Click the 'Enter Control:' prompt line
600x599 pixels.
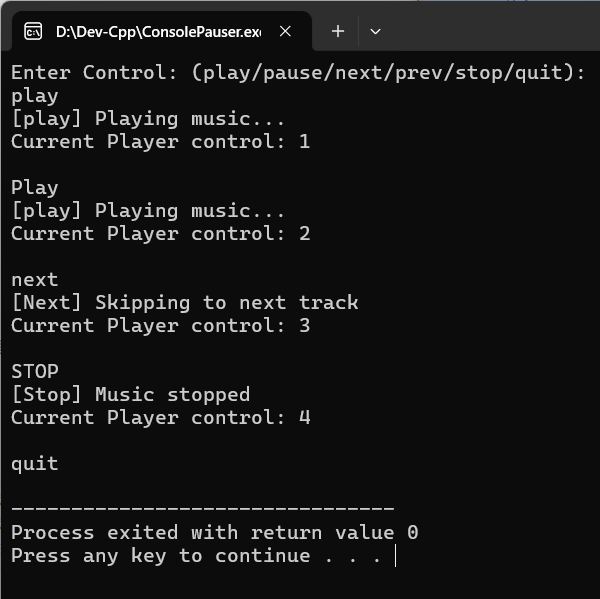(298, 73)
